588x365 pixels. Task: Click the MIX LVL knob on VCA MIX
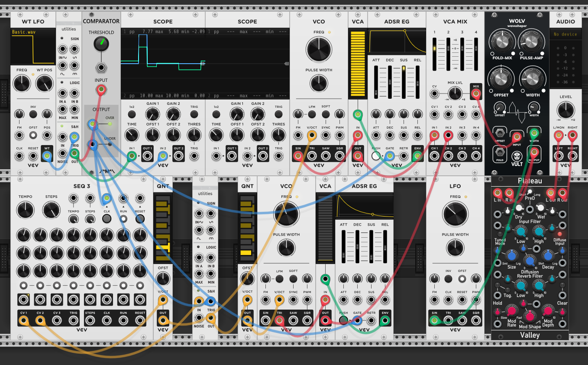[x=455, y=93]
